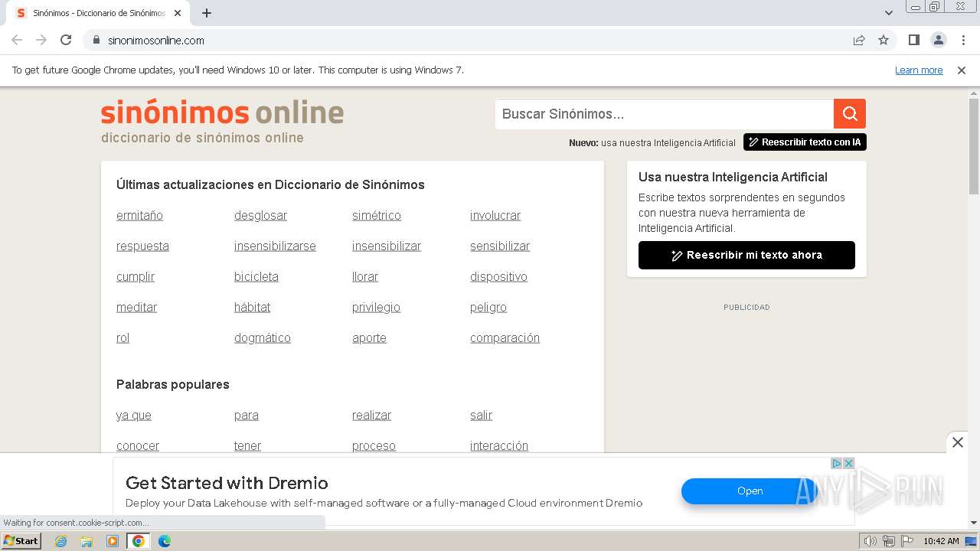Toggle the browser side panel icon
This screenshot has width=980, height=551.
click(x=913, y=40)
